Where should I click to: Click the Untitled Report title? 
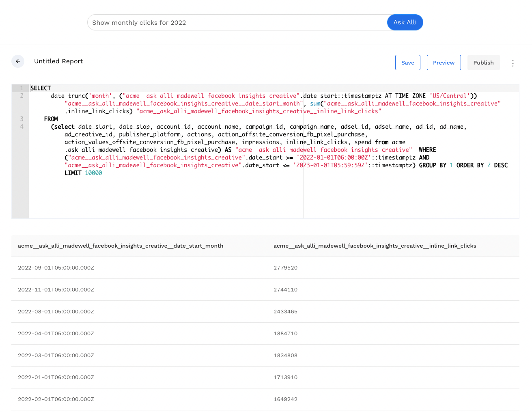(58, 61)
